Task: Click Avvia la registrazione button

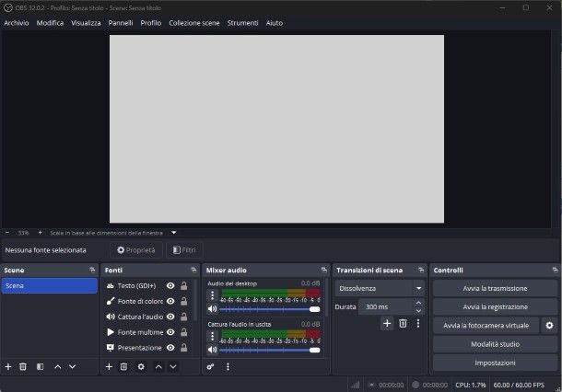Action: point(495,306)
